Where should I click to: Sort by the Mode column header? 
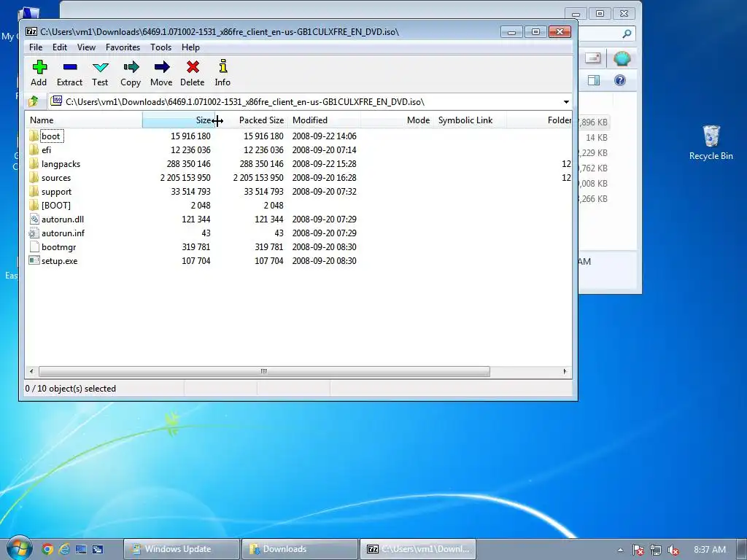[397, 120]
